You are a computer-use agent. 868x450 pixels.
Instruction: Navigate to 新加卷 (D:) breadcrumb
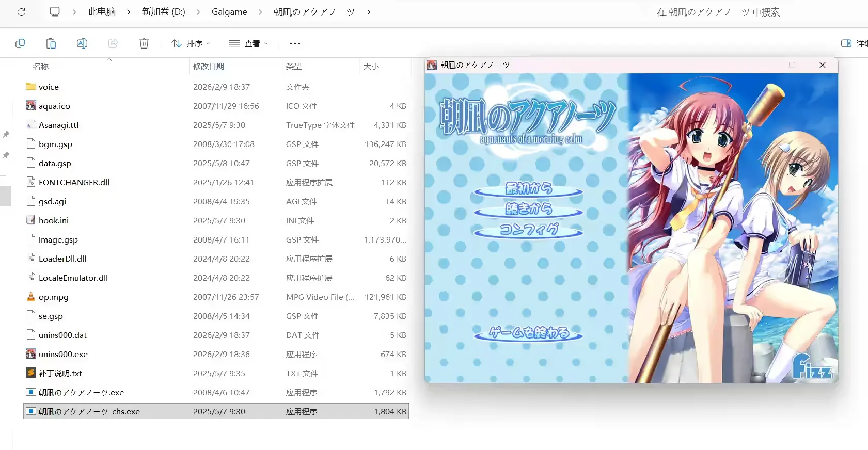coord(163,12)
